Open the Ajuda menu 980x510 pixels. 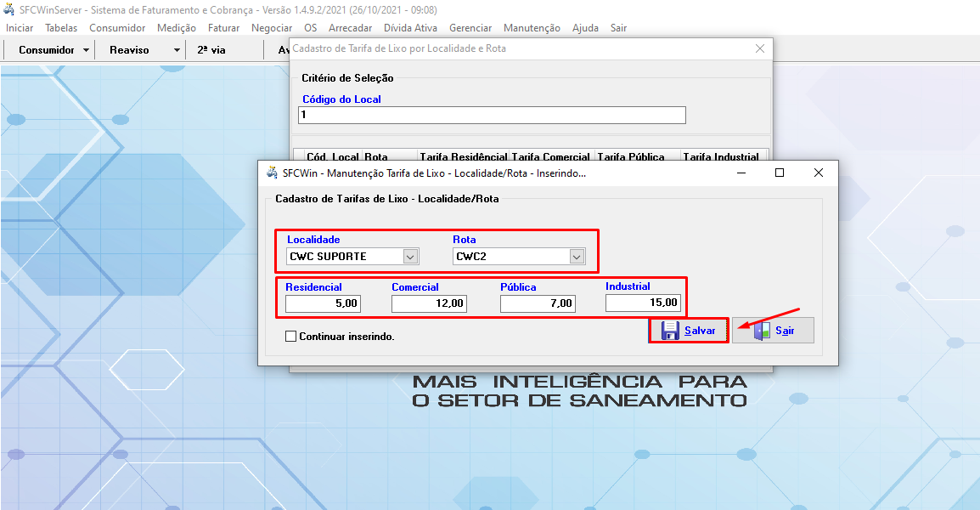tap(584, 27)
